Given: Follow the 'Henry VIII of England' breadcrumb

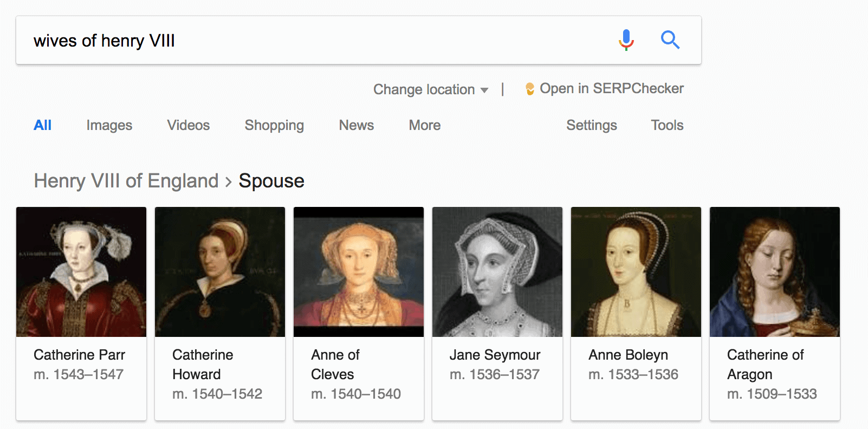Looking at the screenshot, I should pos(126,181).
